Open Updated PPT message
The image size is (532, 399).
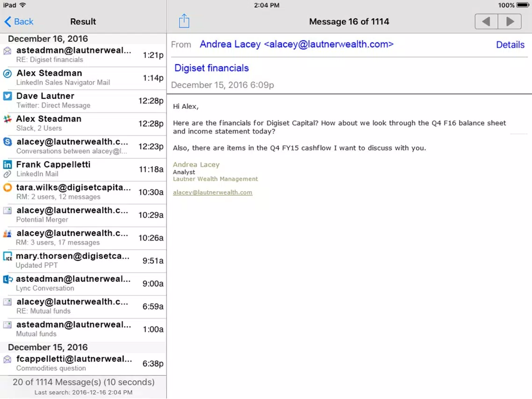pyautogui.click(x=83, y=260)
